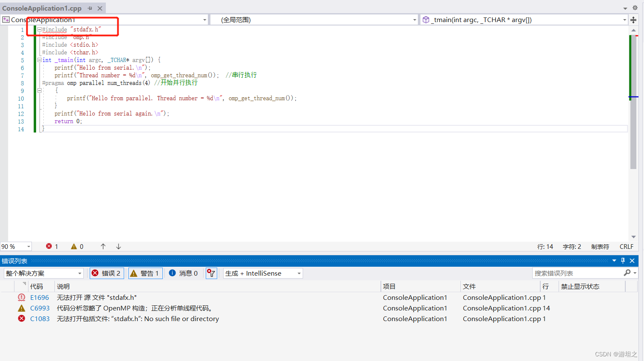Click the '#pragma omp parallel' code line
The width and height of the screenshot is (644, 361).
tap(96, 83)
